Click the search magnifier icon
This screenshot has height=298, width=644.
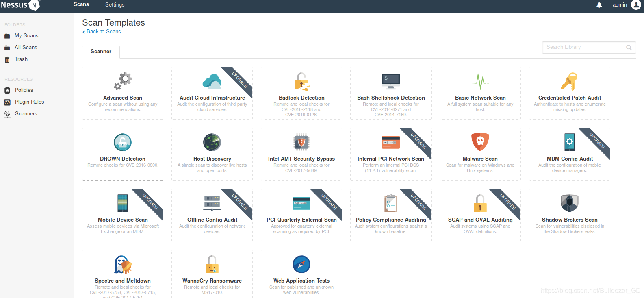[629, 48]
